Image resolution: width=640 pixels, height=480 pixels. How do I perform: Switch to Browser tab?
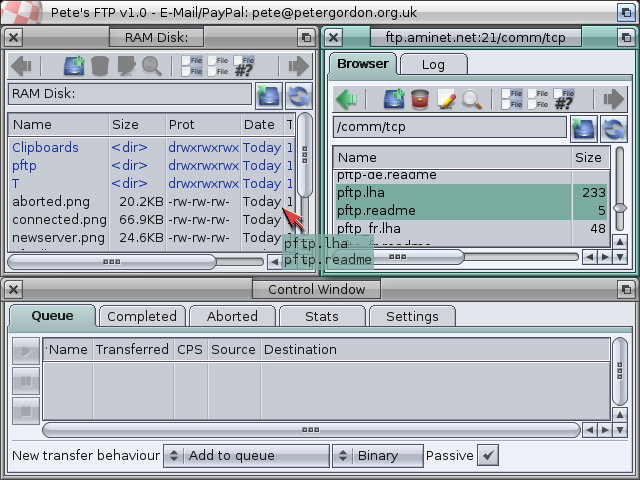click(363, 64)
